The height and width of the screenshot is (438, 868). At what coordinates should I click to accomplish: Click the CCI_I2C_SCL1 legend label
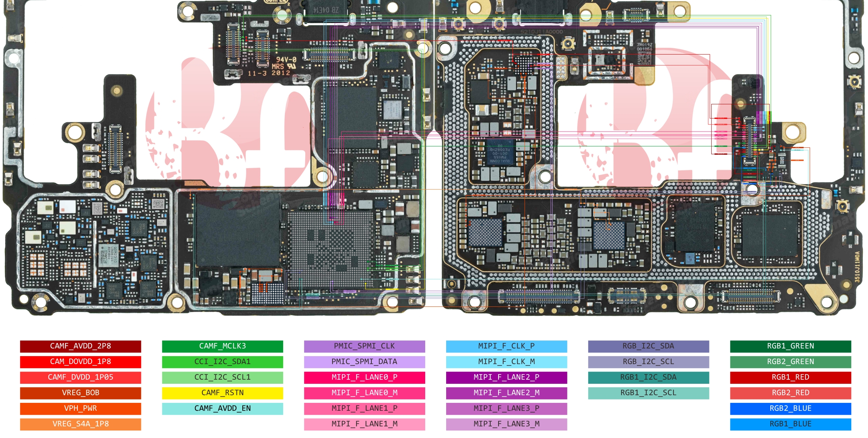pyautogui.click(x=223, y=377)
